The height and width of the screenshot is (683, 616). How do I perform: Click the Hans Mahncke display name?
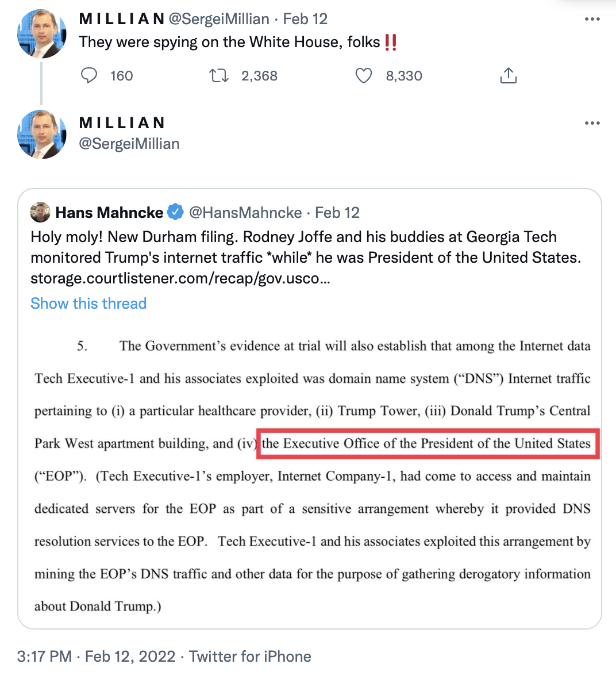109,213
